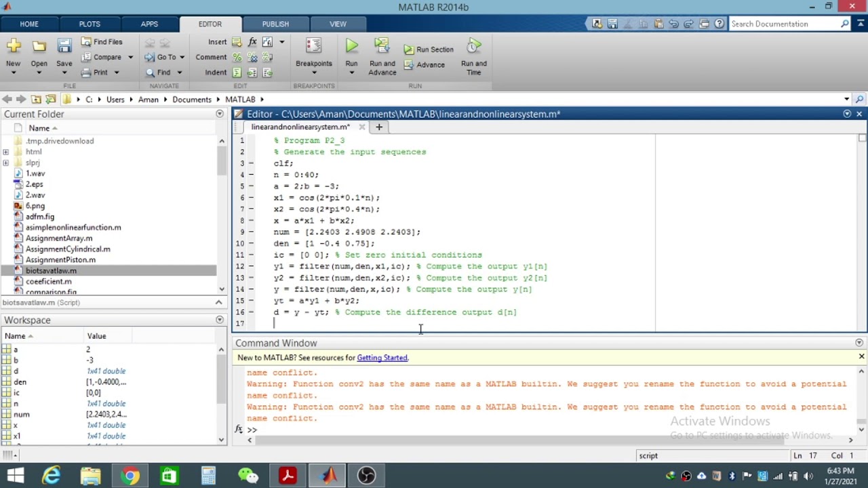This screenshot has width=868, height=488.
Task: Click the help question mark icon
Action: point(719,24)
